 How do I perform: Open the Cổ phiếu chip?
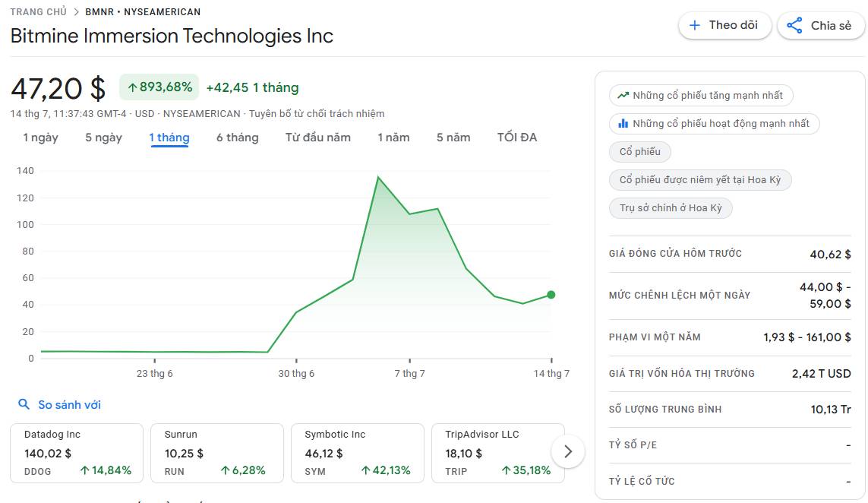[640, 152]
